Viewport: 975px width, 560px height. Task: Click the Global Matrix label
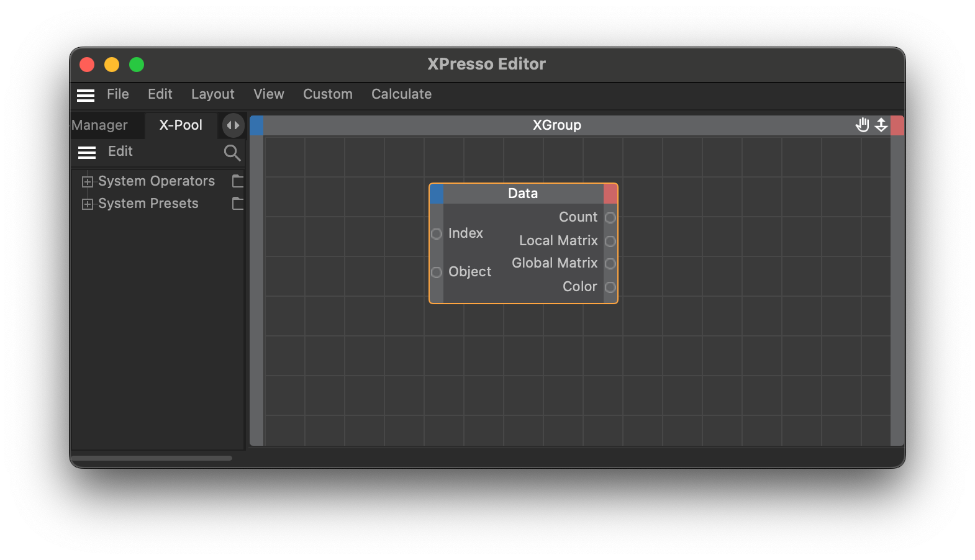coord(555,263)
